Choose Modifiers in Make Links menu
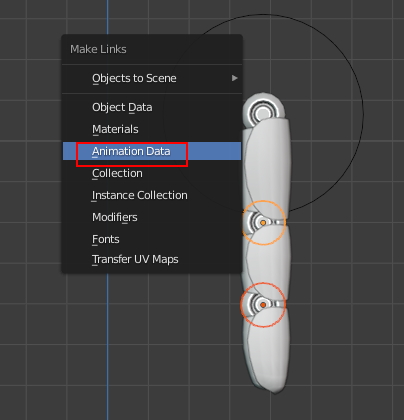Screen dimensions: 404x420 152,217
